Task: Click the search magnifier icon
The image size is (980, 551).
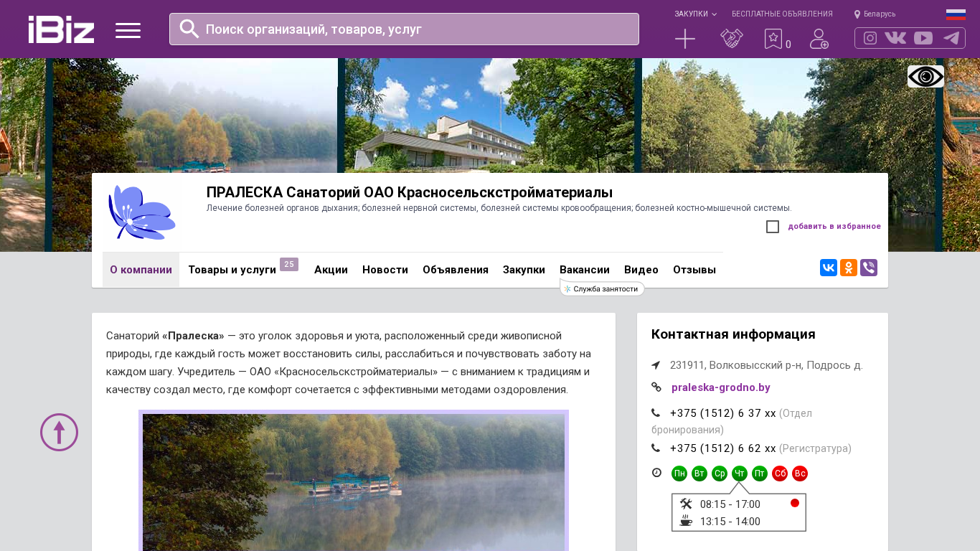Action: [189, 29]
